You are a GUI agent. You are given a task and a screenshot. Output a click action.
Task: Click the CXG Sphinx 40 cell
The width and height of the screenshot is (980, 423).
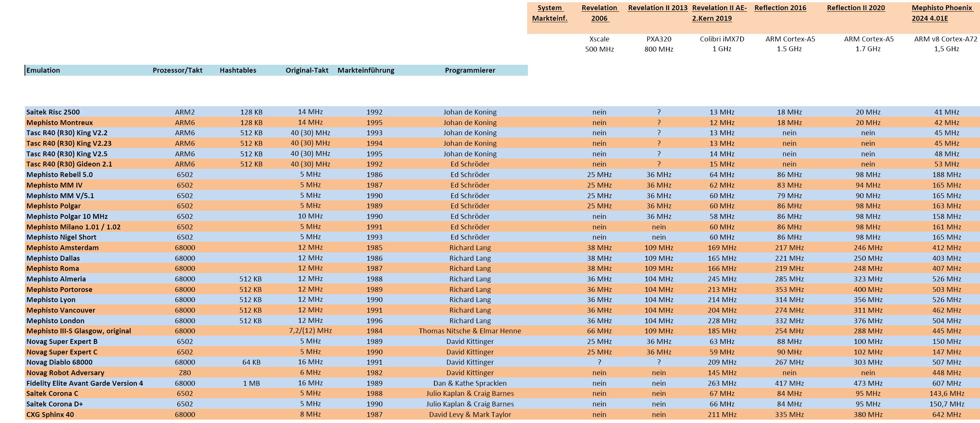(50, 415)
